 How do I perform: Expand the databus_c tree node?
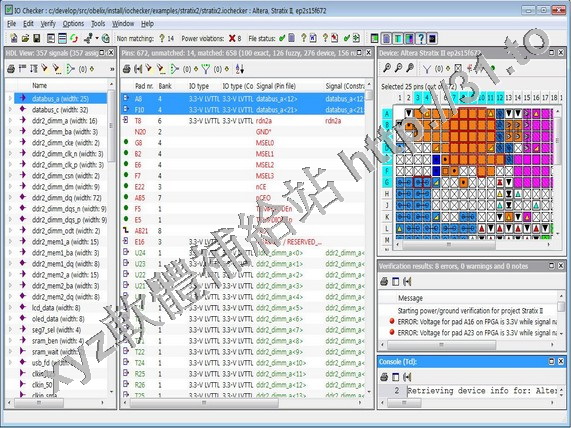10,109
